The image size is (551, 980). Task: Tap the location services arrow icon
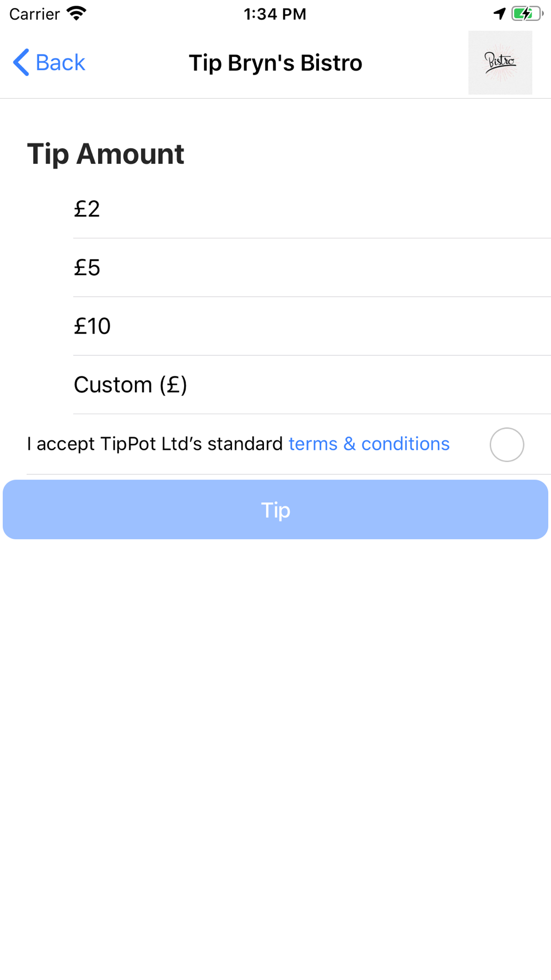(x=499, y=13)
